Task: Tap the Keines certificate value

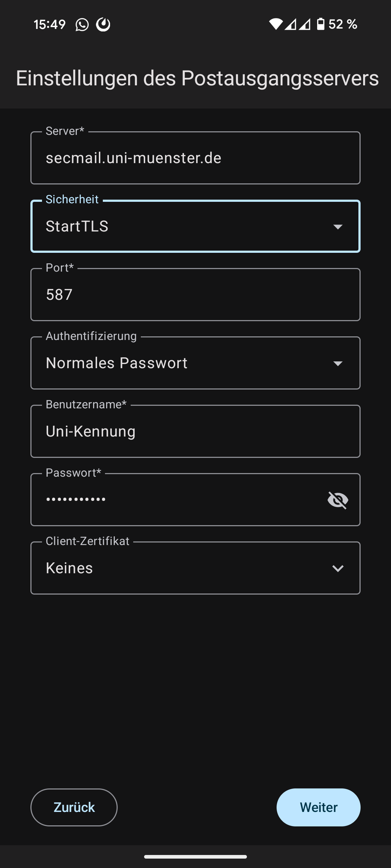Action: (70, 568)
